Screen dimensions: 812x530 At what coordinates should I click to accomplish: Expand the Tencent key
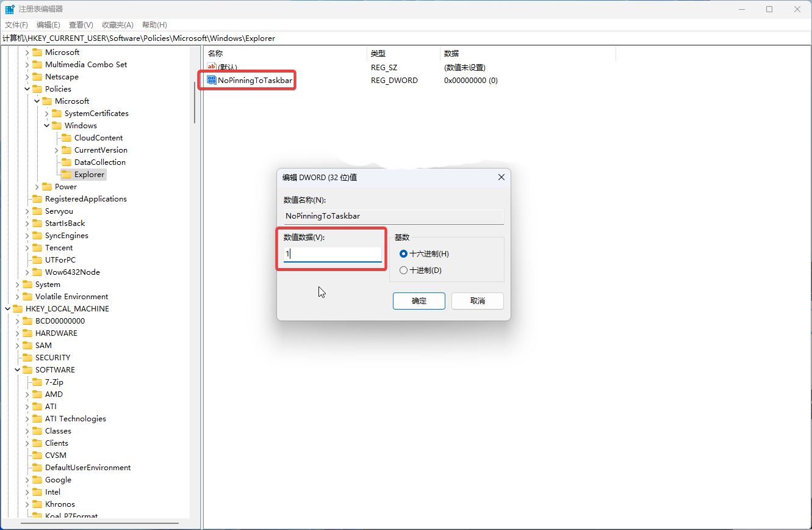(27, 247)
